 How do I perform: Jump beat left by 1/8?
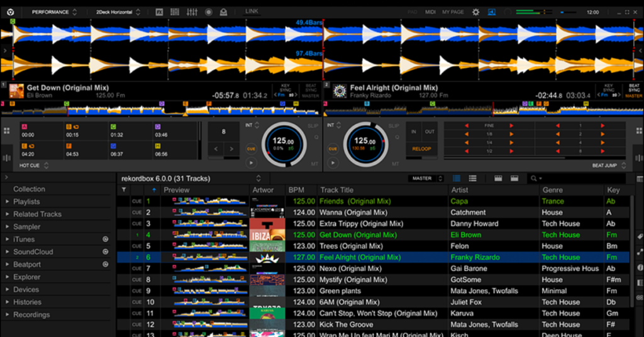(x=467, y=134)
